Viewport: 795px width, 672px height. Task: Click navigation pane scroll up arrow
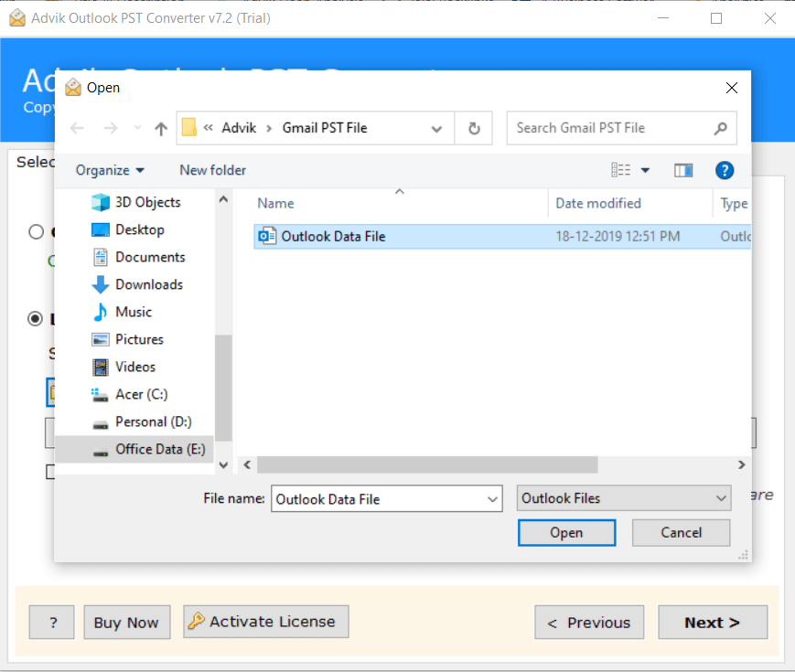[223, 199]
